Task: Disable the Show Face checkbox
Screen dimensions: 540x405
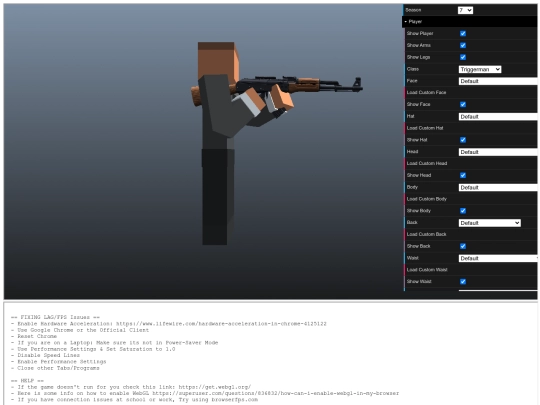Action: coord(463,104)
